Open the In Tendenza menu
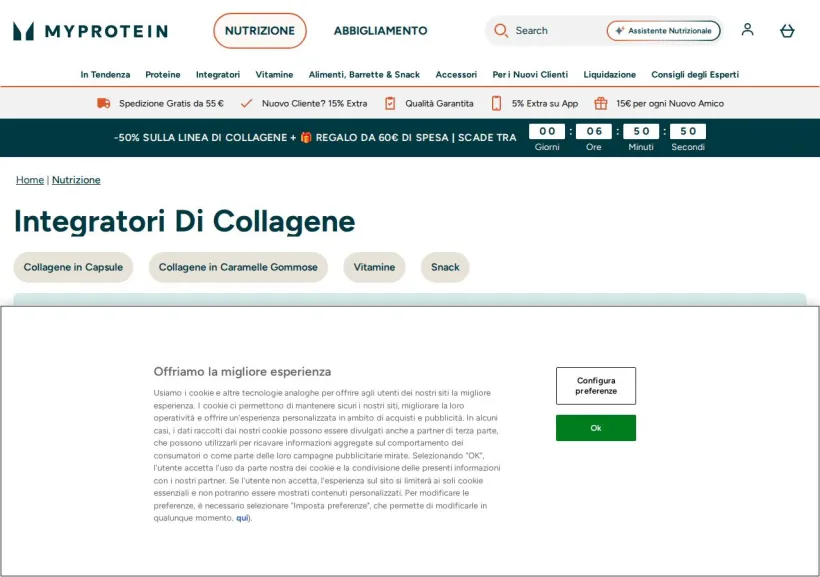Viewport: 820px width, 577px height. coord(105,75)
